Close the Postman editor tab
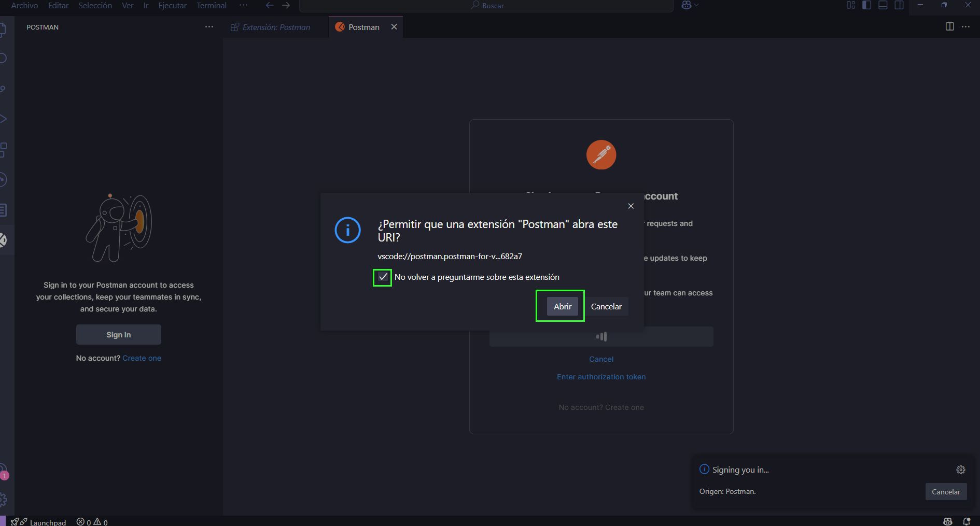The image size is (980, 526). (x=394, y=27)
